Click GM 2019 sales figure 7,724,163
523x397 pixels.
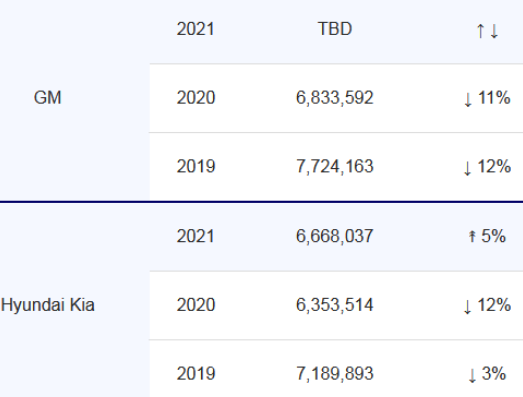(x=335, y=166)
